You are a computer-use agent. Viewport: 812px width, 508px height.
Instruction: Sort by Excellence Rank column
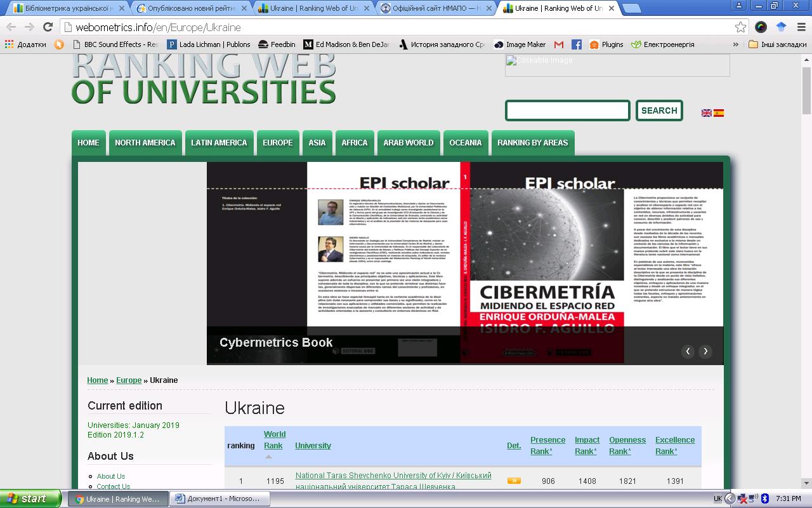coord(675,446)
